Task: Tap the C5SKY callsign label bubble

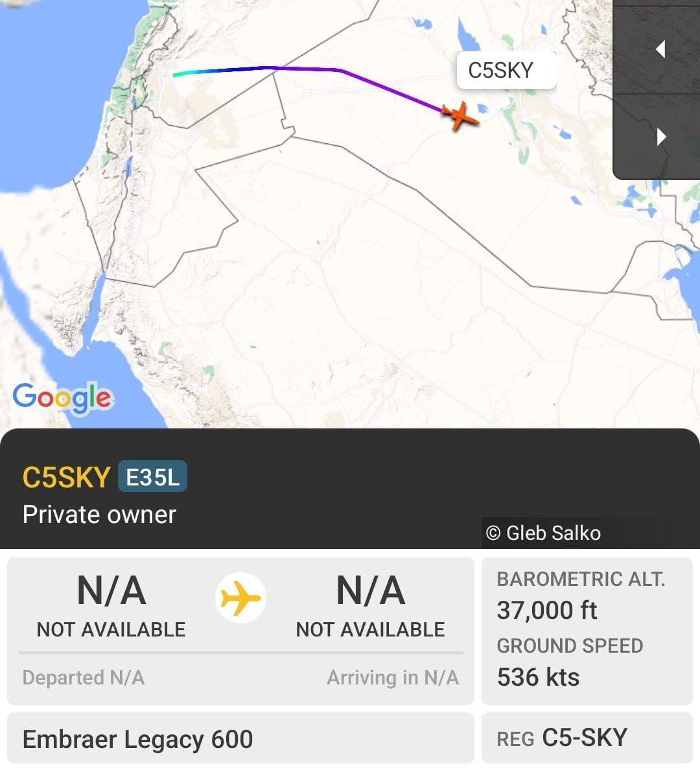Action: coord(506,70)
